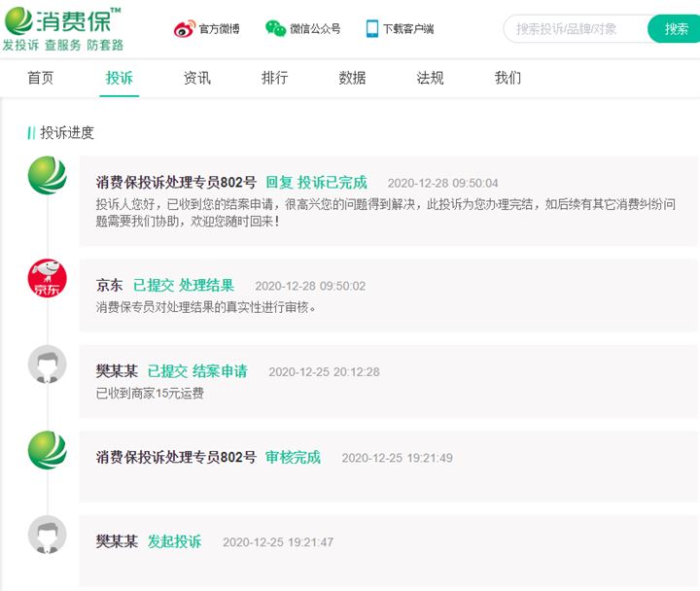Click text 消费保专员对处理结果的真实性进行审核
Viewport: 700px width, 591px height.
pyautogui.click(x=206, y=307)
